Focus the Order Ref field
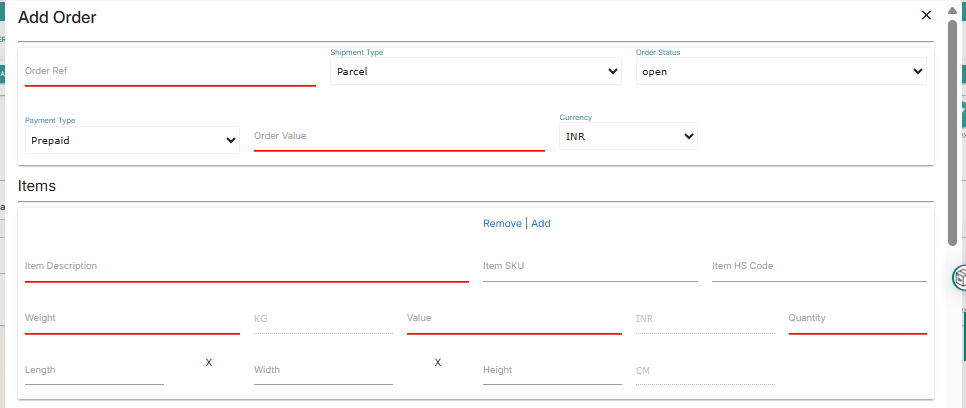The image size is (966, 408). (x=170, y=71)
